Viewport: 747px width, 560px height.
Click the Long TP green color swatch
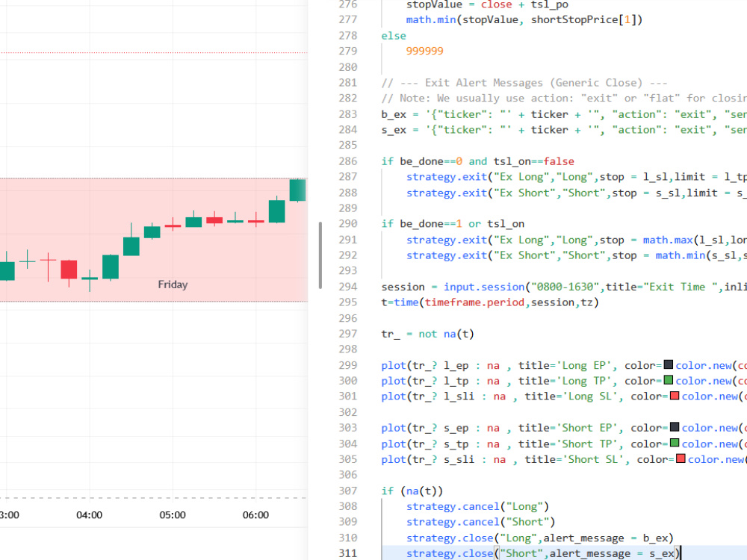pos(669,381)
